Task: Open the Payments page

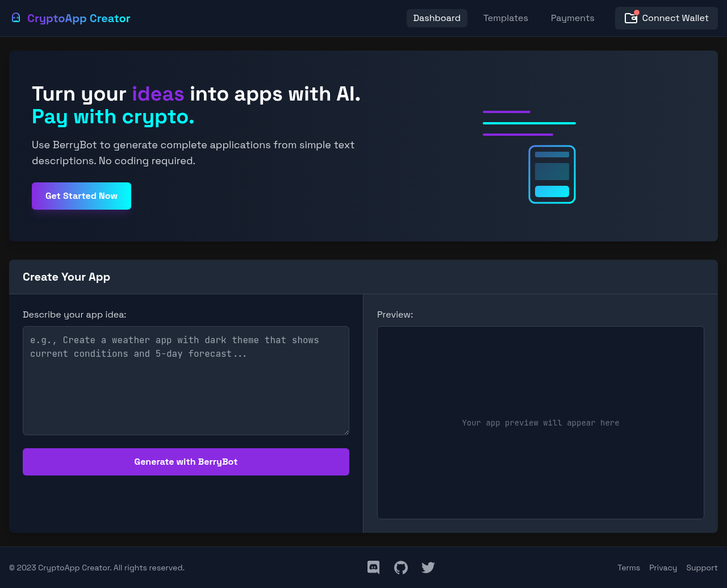Action: [573, 18]
